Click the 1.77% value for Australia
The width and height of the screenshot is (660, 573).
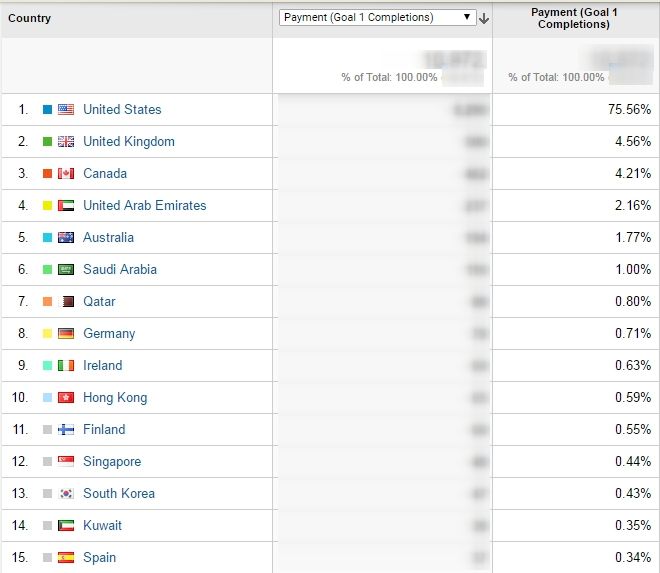tap(633, 237)
